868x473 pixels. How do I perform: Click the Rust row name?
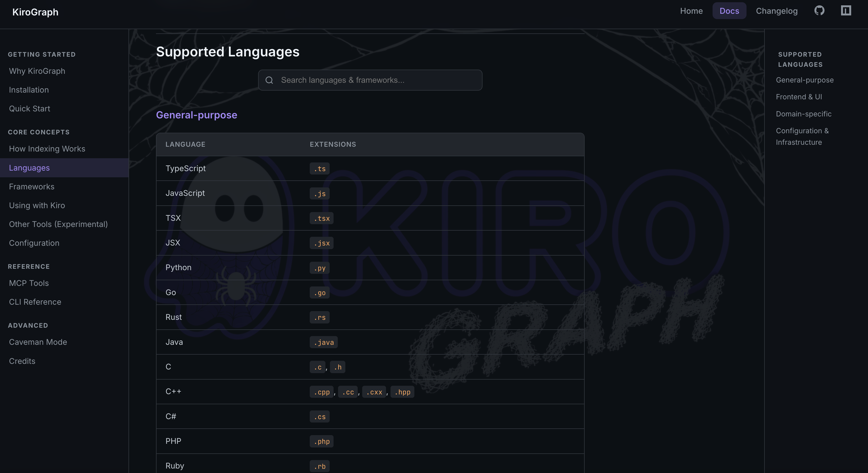[x=174, y=317]
